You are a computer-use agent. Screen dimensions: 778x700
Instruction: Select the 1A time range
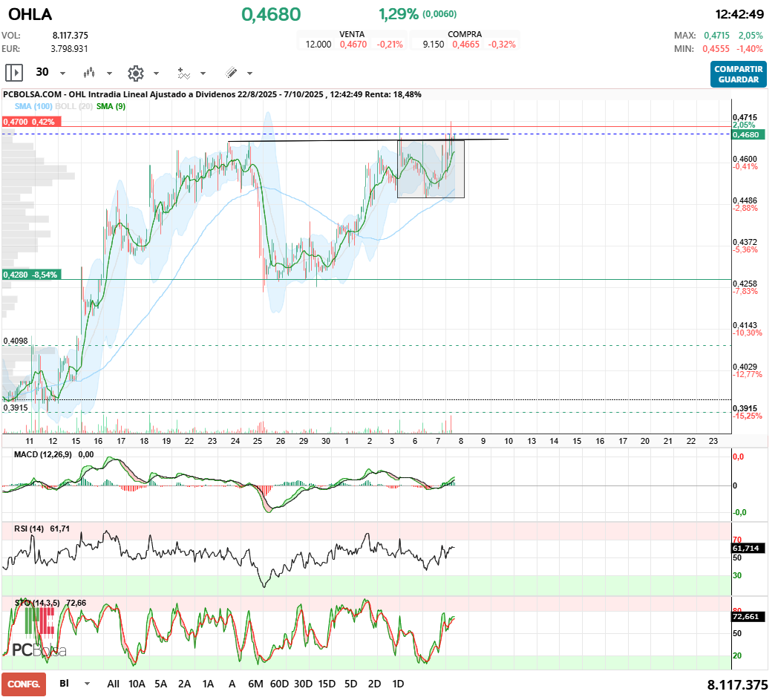pyautogui.click(x=208, y=684)
